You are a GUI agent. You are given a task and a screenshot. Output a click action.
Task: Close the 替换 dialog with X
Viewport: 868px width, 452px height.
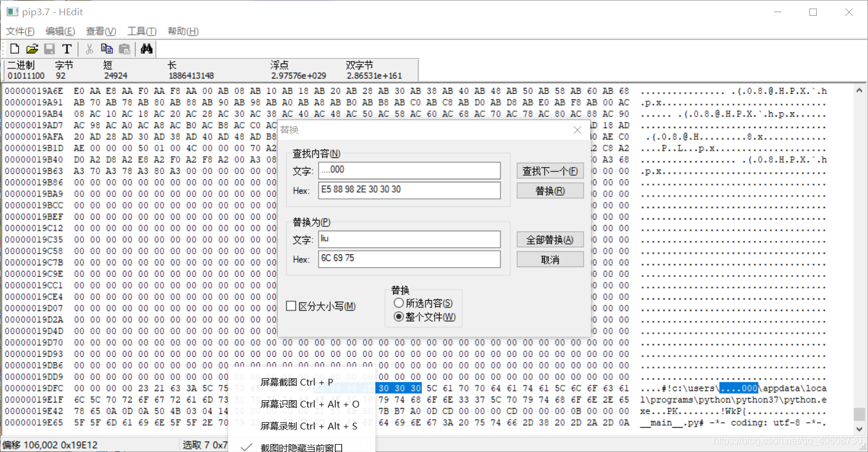coord(577,130)
